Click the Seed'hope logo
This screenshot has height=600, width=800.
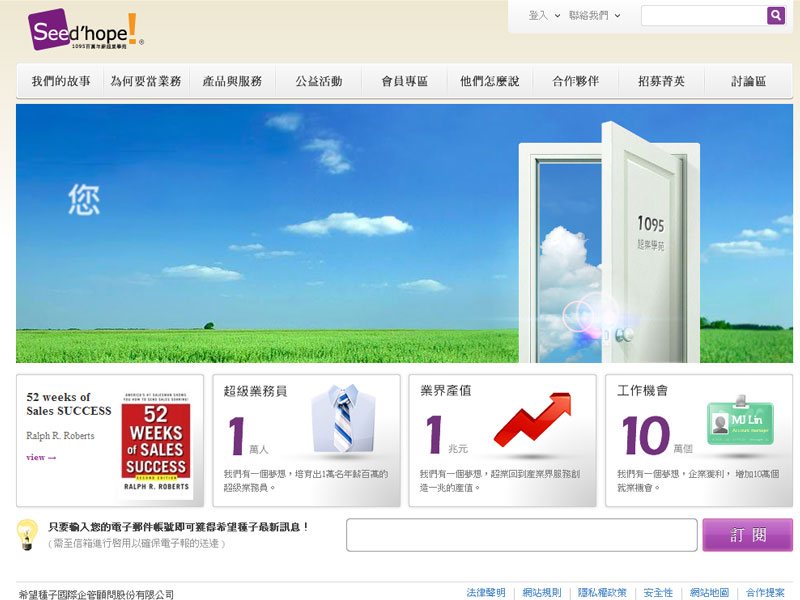click(x=85, y=30)
